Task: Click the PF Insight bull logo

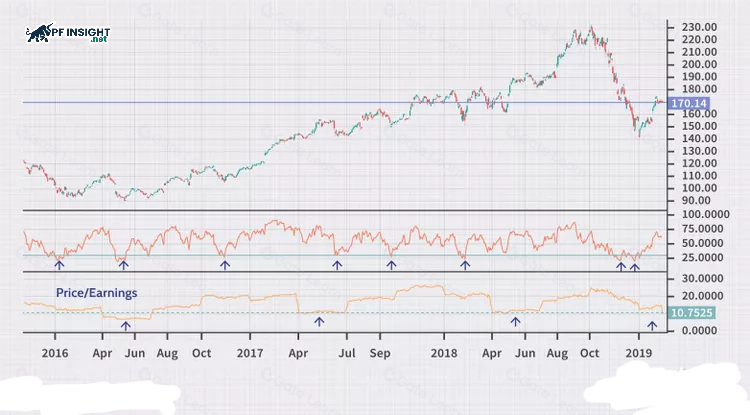Action: pyautogui.click(x=38, y=34)
